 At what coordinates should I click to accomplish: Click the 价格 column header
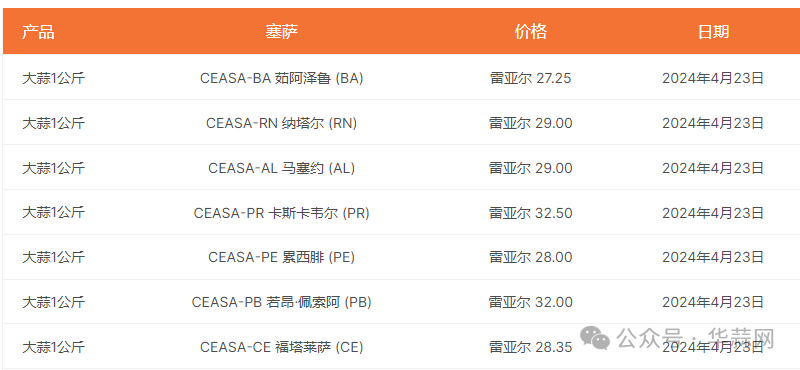(530, 32)
